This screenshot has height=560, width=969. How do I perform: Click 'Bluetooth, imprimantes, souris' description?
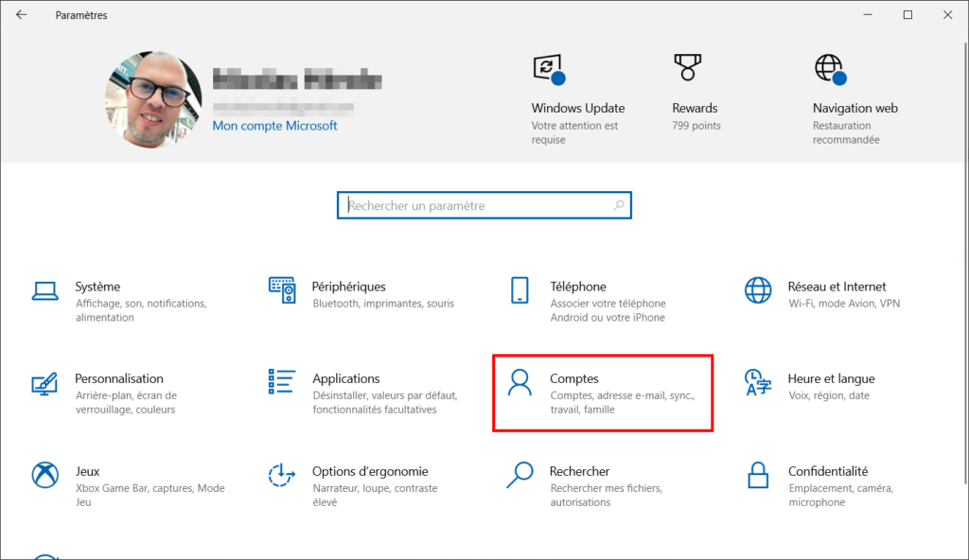click(x=383, y=304)
